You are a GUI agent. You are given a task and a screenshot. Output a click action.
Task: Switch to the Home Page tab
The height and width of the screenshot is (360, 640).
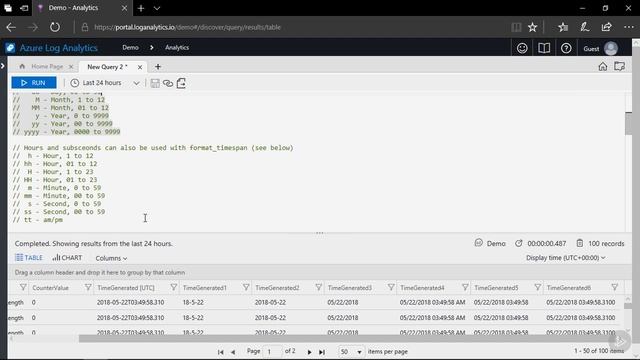(47, 67)
